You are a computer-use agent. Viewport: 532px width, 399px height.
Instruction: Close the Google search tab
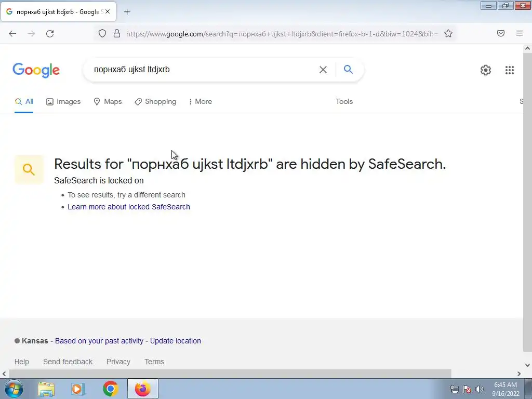[108, 11]
